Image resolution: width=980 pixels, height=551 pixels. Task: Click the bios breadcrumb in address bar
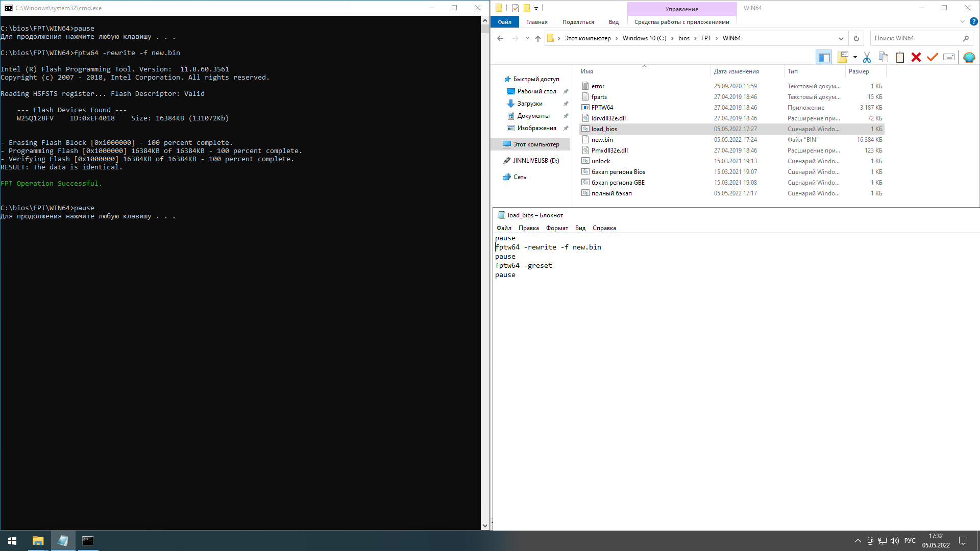(x=683, y=38)
